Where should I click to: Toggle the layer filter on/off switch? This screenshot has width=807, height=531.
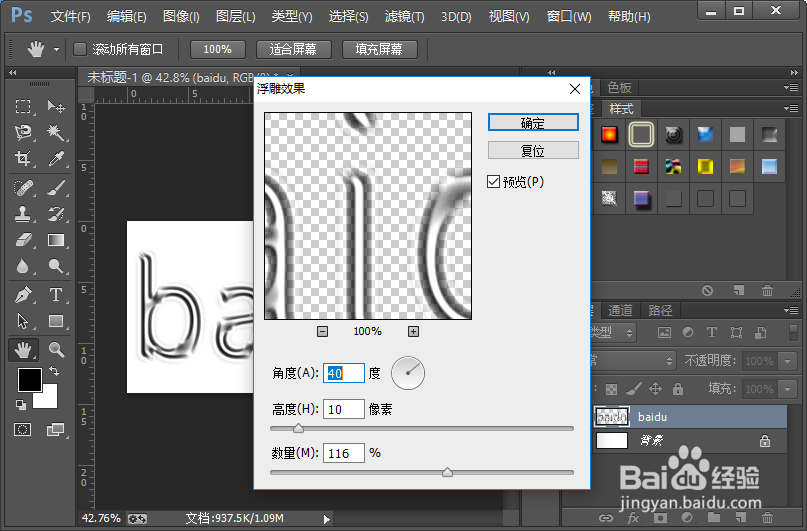[793, 332]
